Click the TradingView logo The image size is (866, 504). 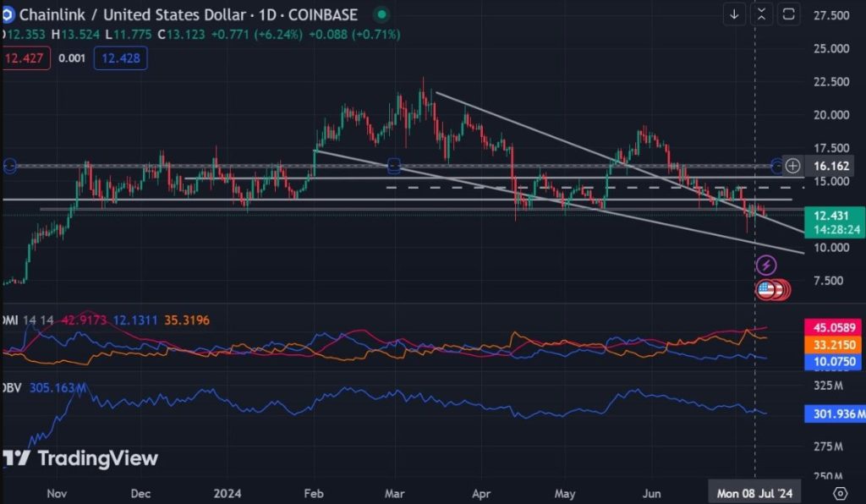[x=80, y=458]
